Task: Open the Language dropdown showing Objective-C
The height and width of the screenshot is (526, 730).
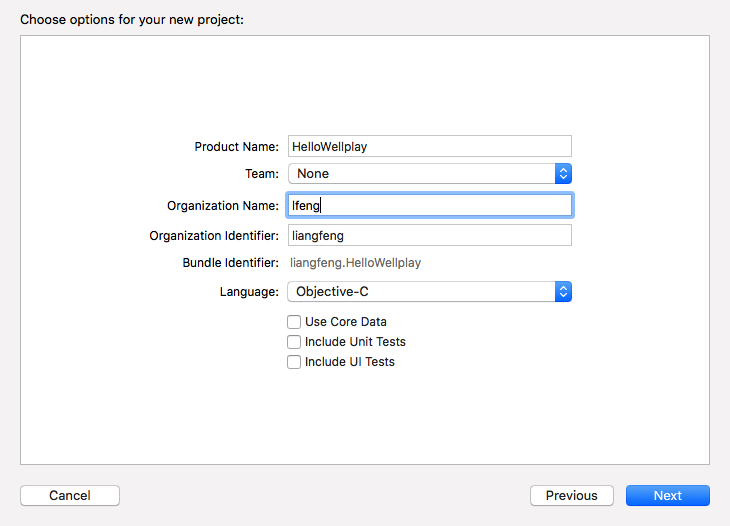Action: tap(421, 292)
